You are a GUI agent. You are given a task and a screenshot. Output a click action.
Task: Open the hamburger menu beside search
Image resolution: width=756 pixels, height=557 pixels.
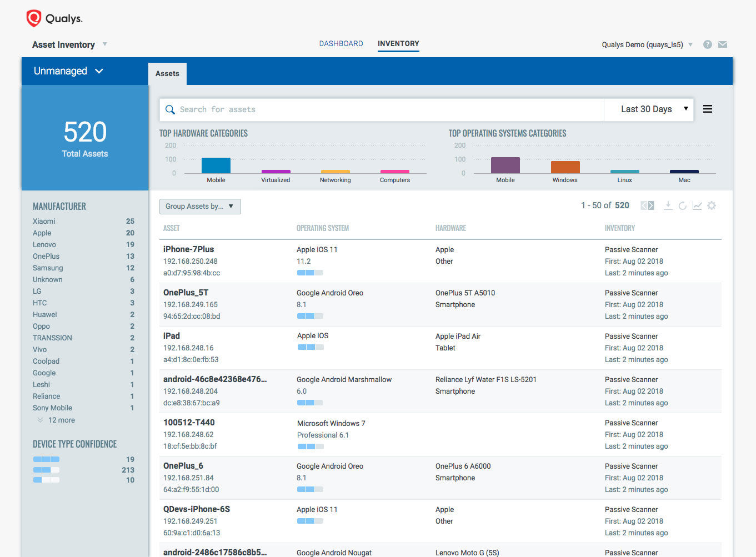708,109
